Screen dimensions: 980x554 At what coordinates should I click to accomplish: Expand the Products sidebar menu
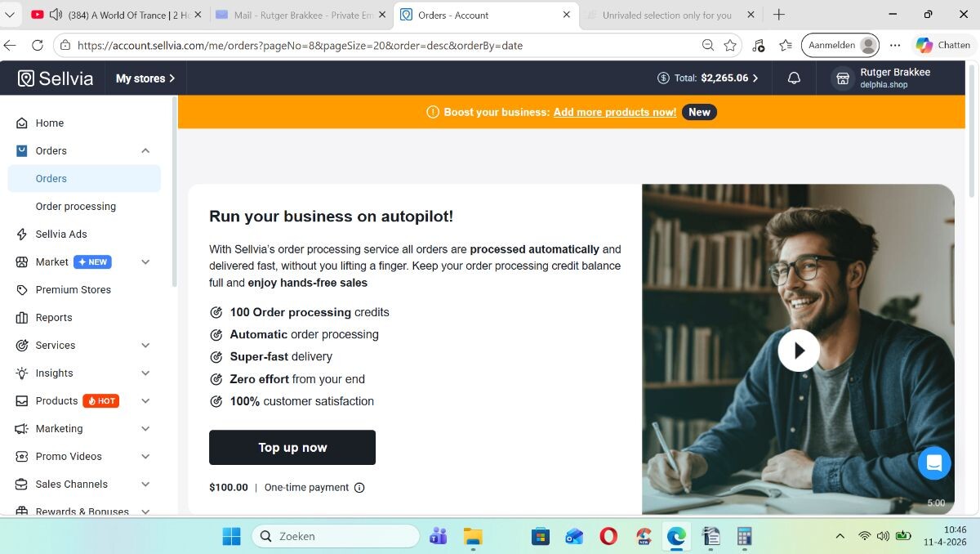pos(145,400)
